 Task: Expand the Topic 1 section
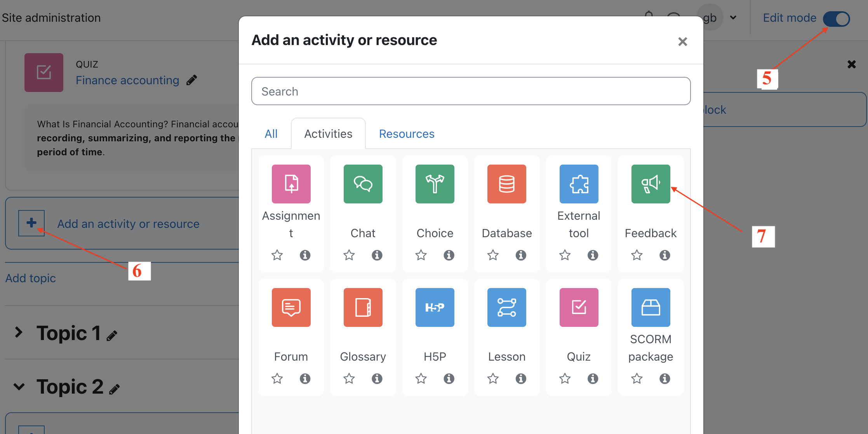18,333
